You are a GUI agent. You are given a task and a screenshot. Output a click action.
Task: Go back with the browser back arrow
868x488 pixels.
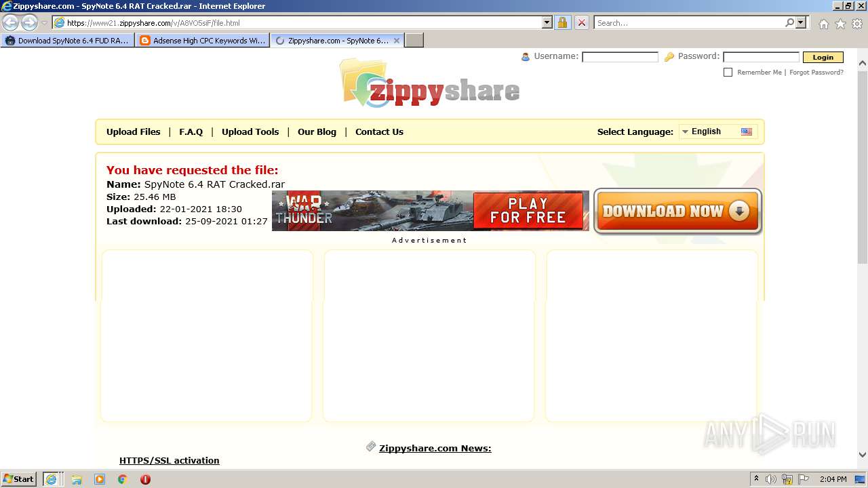tap(11, 22)
